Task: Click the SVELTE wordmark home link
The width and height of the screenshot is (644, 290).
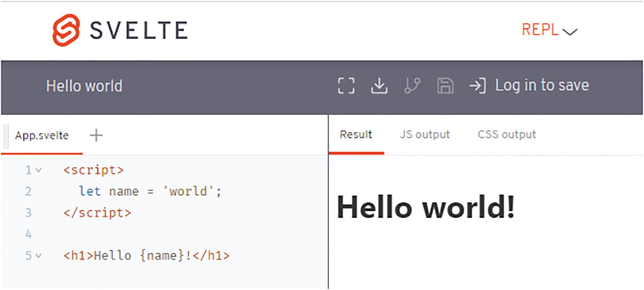Action: (139, 30)
